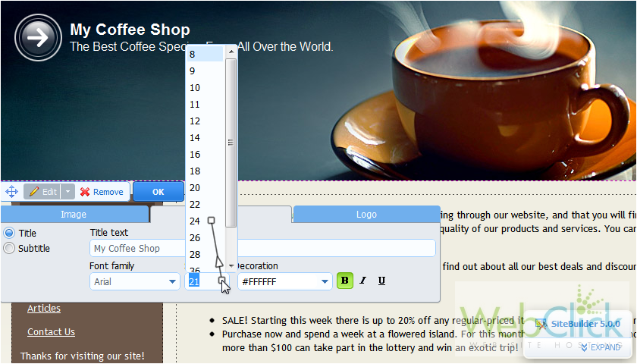Select the Title radio button

click(x=9, y=233)
